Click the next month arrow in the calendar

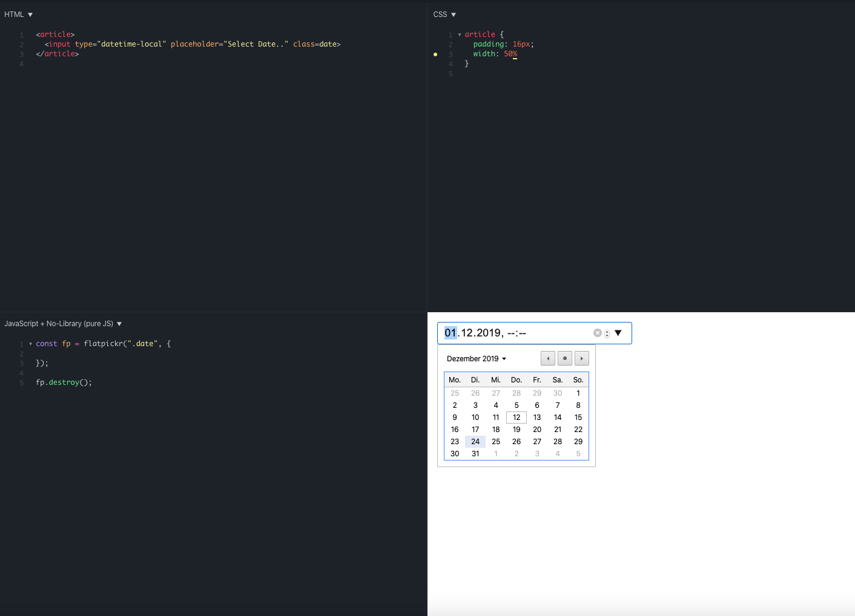581,358
